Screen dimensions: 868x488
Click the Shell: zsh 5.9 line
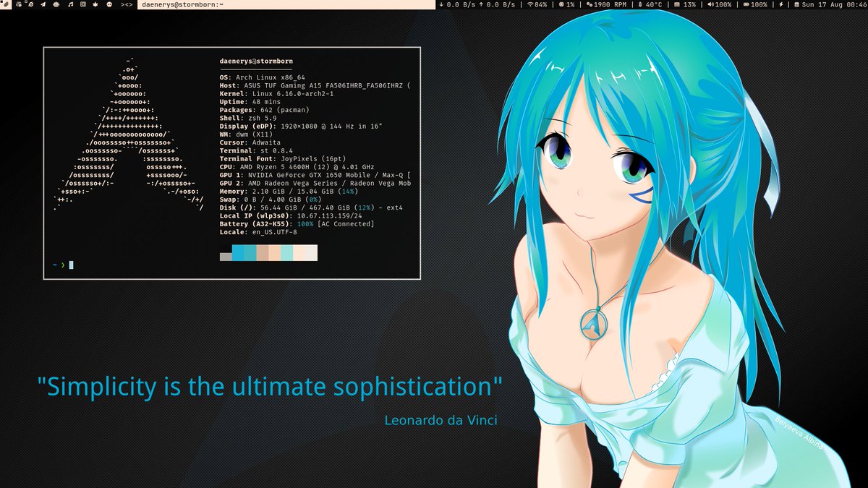[x=248, y=119]
